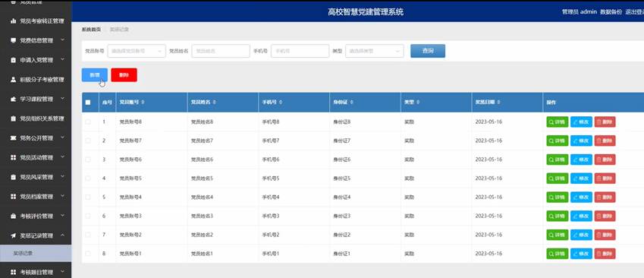
Task: Tick the checkbox for row 党员账号4
Action: click(x=88, y=197)
